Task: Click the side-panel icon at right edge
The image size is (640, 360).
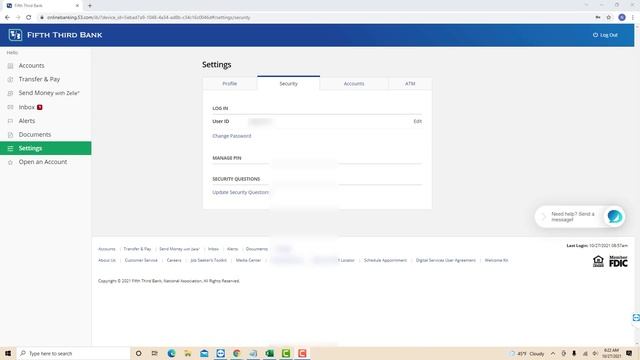Action: pyautogui.click(x=636, y=318)
